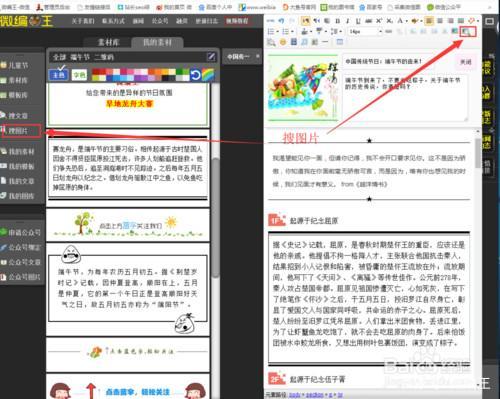Switch to the 素材库 tab
Screen dimensions: 500x399
[108, 42]
